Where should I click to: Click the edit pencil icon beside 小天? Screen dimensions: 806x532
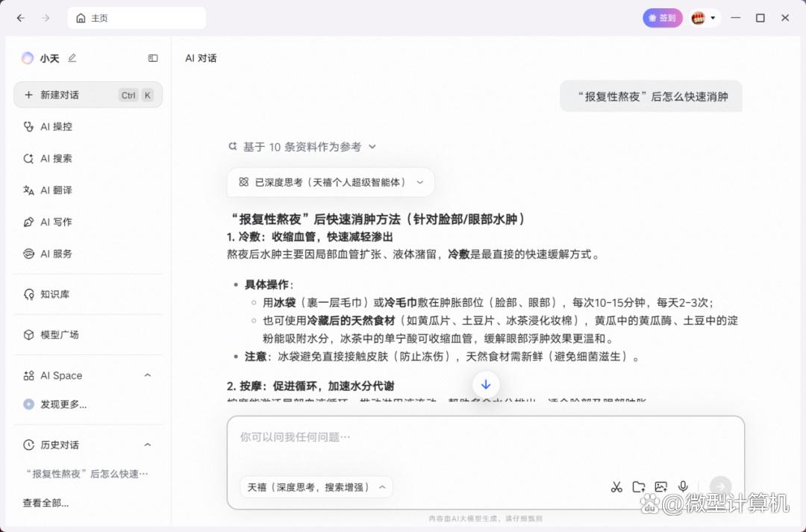coord(72,58)
